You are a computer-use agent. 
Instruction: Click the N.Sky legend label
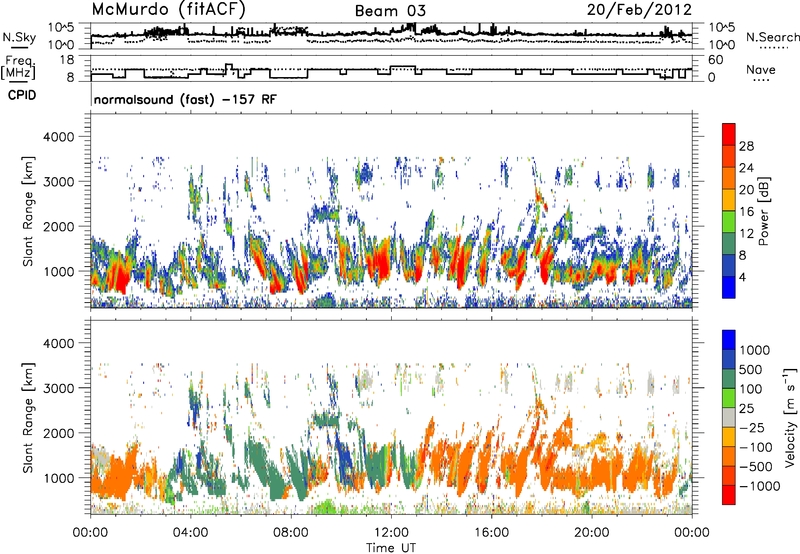coord(19,37)
